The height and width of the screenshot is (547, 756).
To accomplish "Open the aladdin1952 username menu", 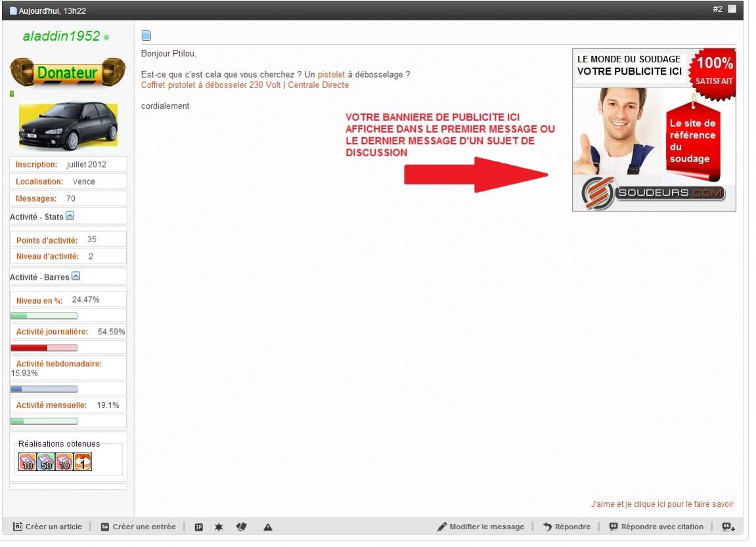I will pyautogui.click(x=61, y=36).
